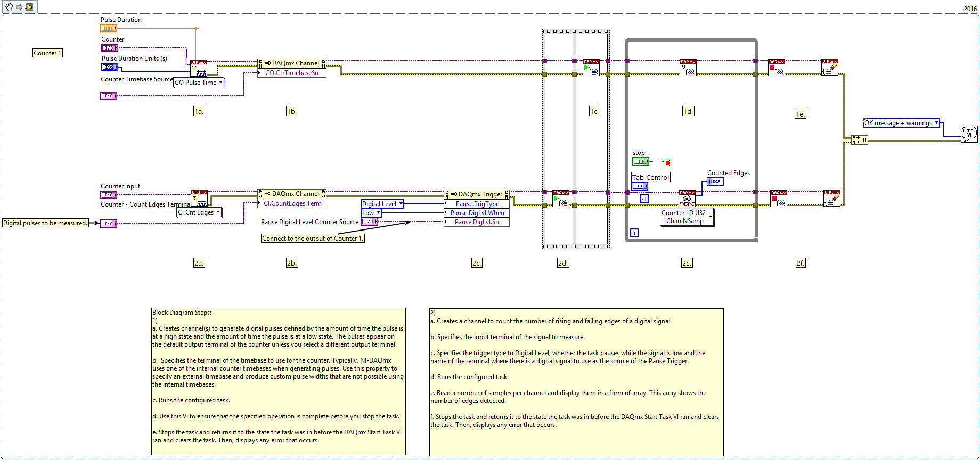Select the CO Pulse Time Create Channel VI
This screenshot has height=460, width=980.
point(199,68)
